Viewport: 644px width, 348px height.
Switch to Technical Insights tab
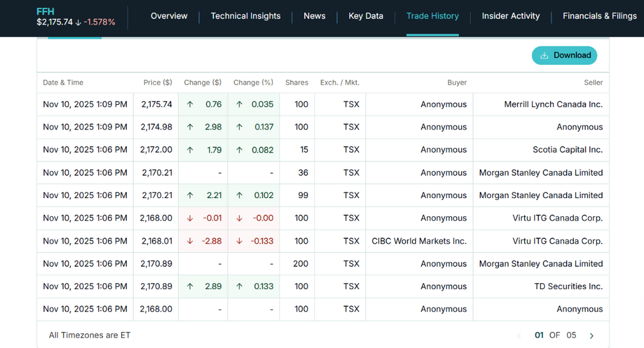tap(245, 16)
